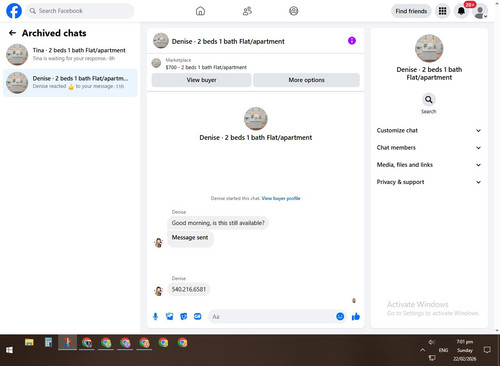Expand Privacy & support section

[x=429, y=182]
